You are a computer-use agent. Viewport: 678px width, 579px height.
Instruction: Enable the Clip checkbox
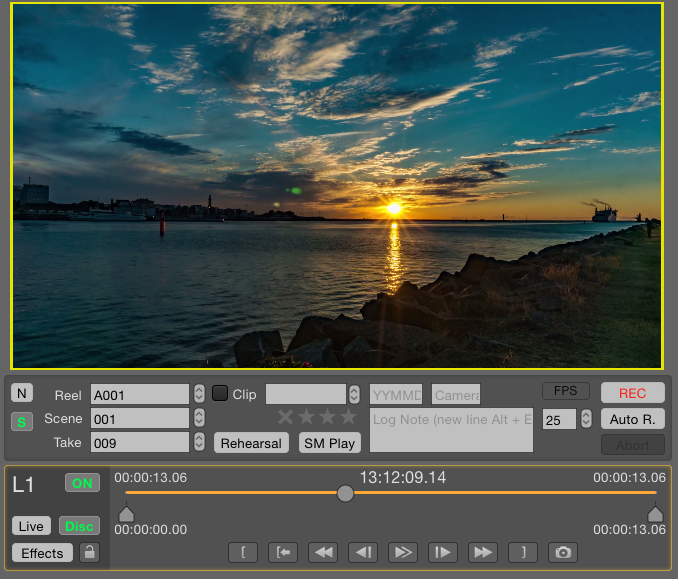pos(220,394)
